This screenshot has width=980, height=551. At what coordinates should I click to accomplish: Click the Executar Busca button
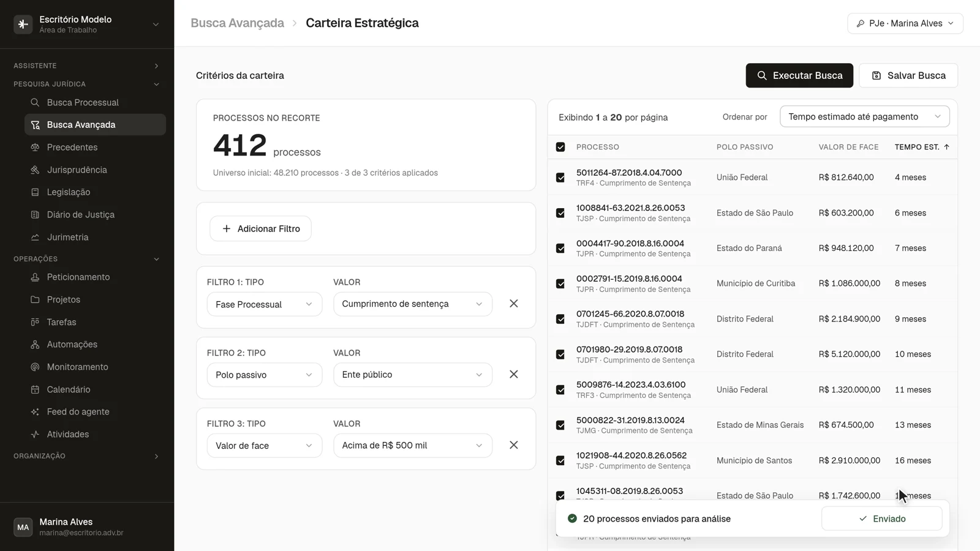799,75
